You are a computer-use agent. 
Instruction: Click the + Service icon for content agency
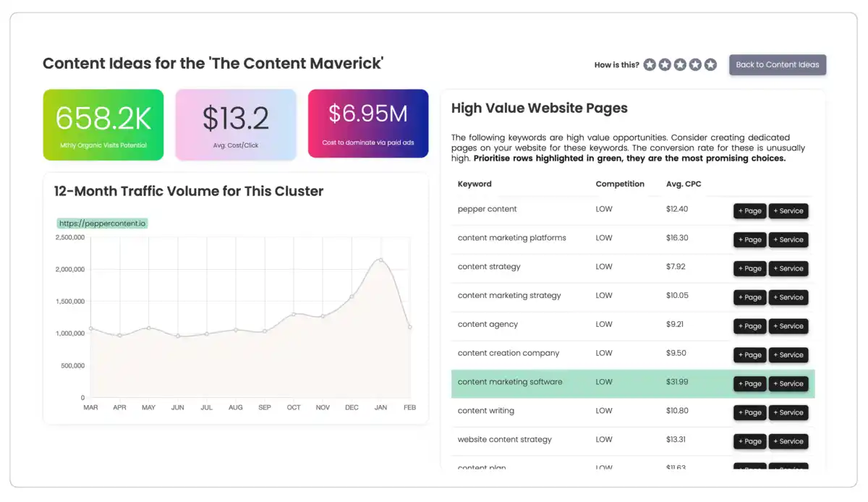[788, 326]
